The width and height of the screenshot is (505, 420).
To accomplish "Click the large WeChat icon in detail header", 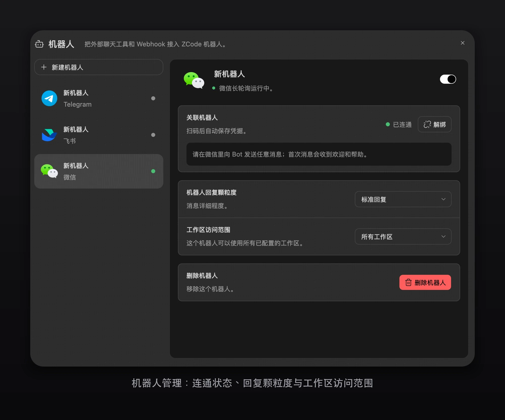I will click(194, 80).
